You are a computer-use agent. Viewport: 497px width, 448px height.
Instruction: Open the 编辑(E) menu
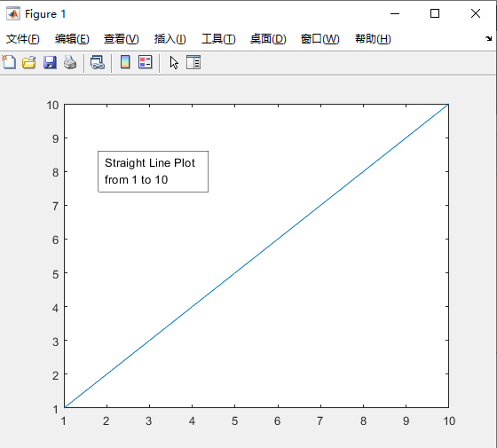click(x=72, y=39)
